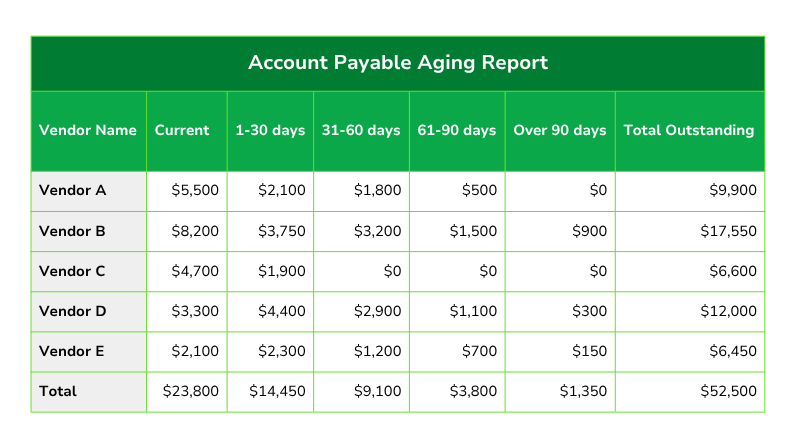Select the $23,800 Current total cell

(x=187, y=392)
